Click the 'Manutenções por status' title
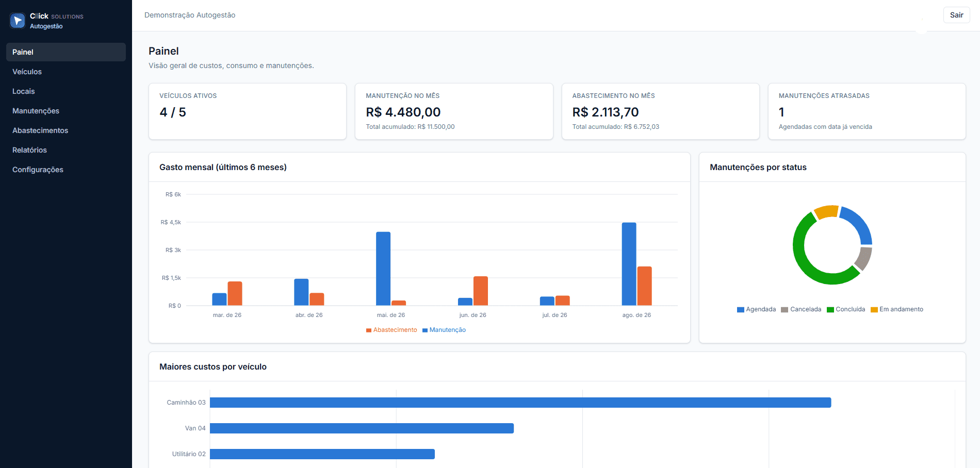980x468 pixels. pos(758,167)
